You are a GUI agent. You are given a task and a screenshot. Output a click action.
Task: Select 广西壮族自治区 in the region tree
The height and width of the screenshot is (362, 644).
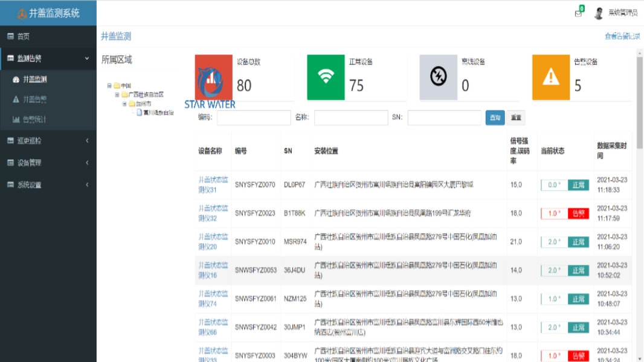click(x=146, y=95)
